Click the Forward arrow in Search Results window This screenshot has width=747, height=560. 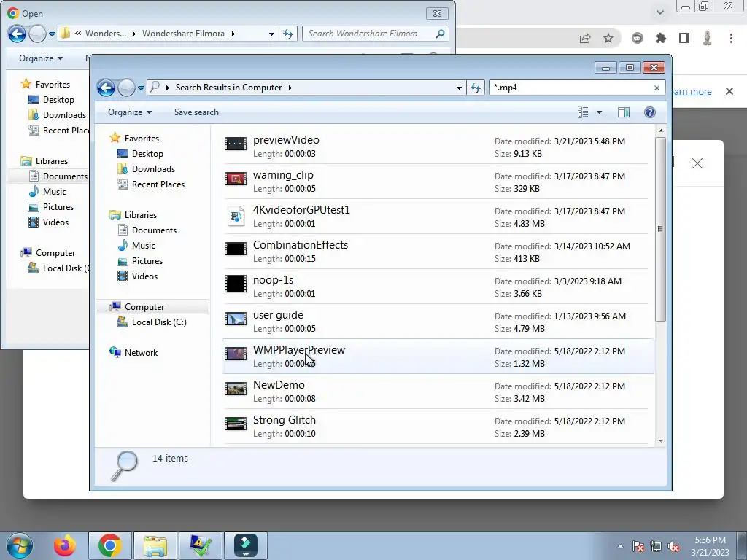coord(126,87)
